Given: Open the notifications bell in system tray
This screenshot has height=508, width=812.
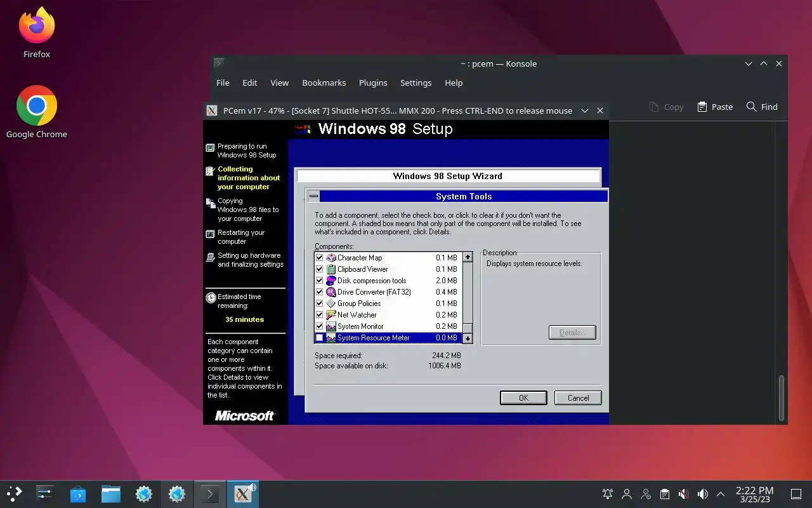Looking at the screenshot, I should 607,494.
